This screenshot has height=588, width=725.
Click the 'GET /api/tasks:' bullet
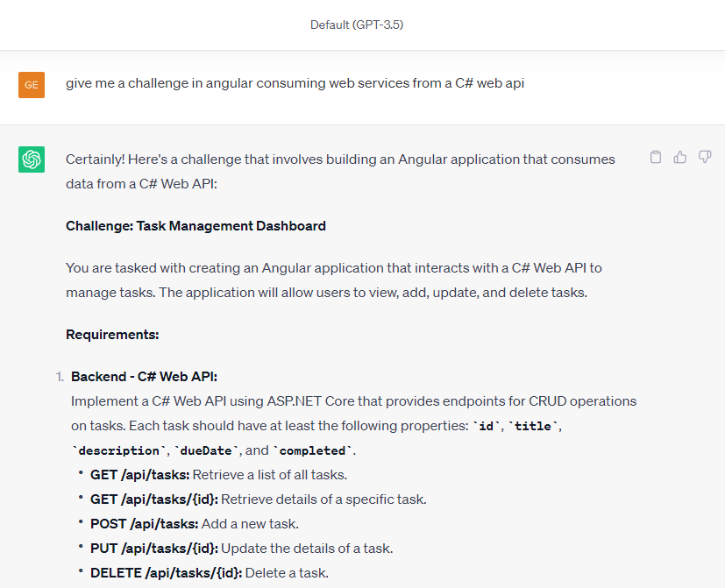tap(139, 475)
